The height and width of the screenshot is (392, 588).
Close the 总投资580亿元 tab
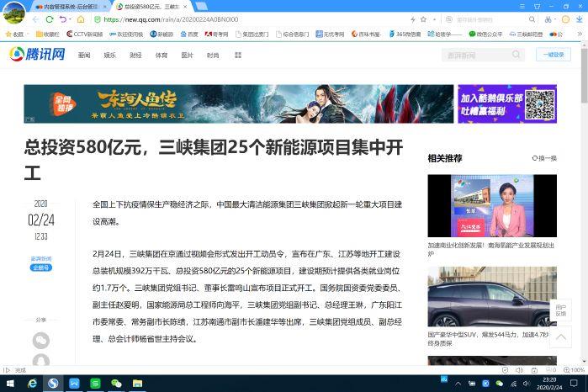point(185,7)
